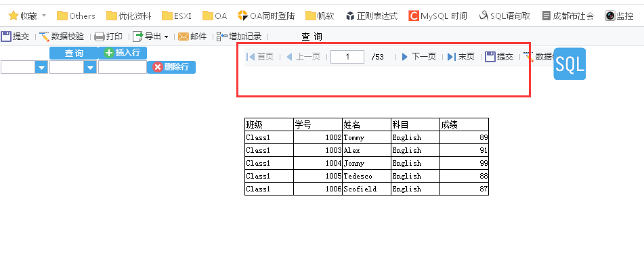Screen dimensions: 644x253
Task: Select the score cell 89
Action: tap(464, 137)
